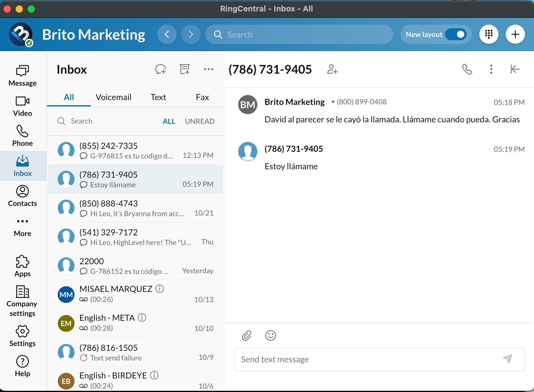Image resolution: width=534 pixels, height=392 pixels.
Task: Click info icon next to English - BIRDEYE
Action: click(154, 375)
